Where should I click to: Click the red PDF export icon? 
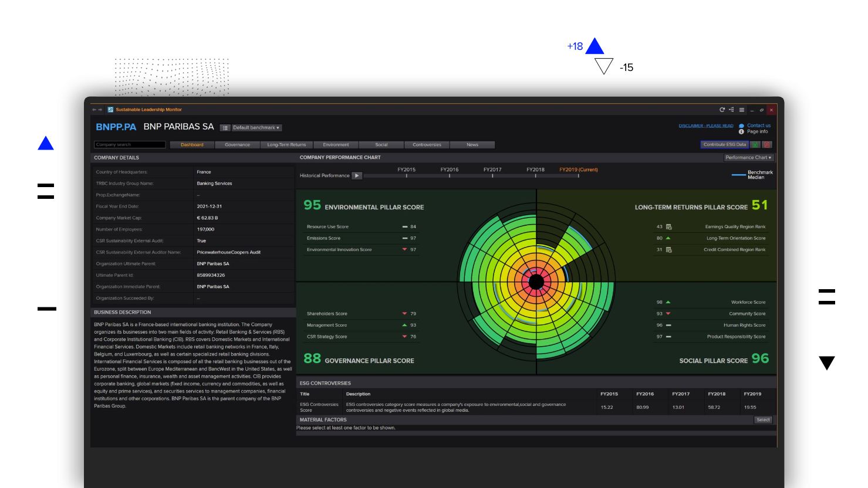(767, 144)
